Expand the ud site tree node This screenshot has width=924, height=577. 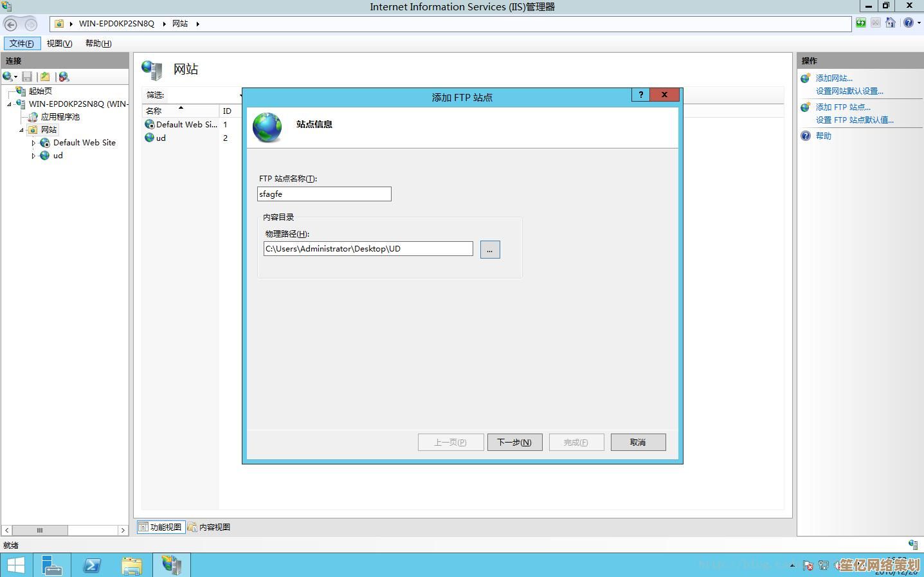point(33,156)
